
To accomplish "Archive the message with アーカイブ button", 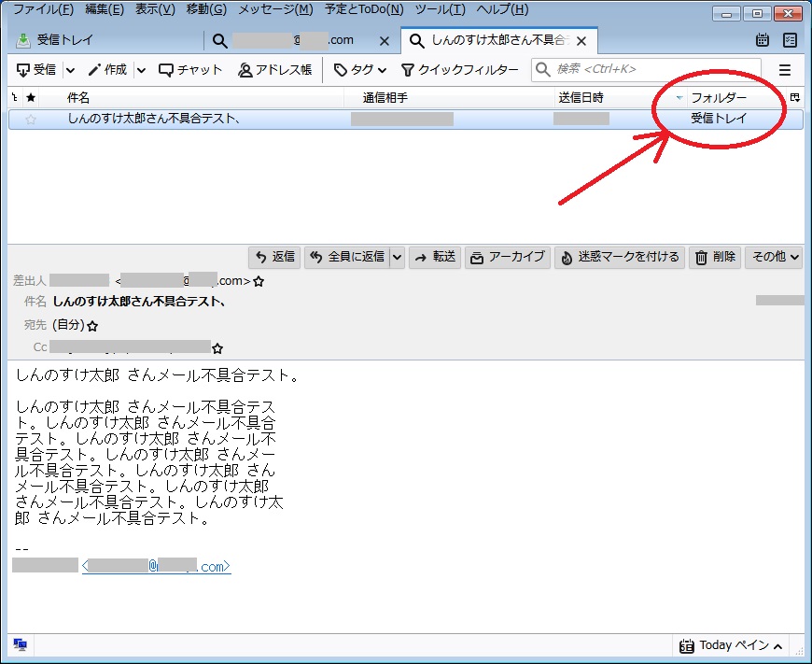I will 508,257.
